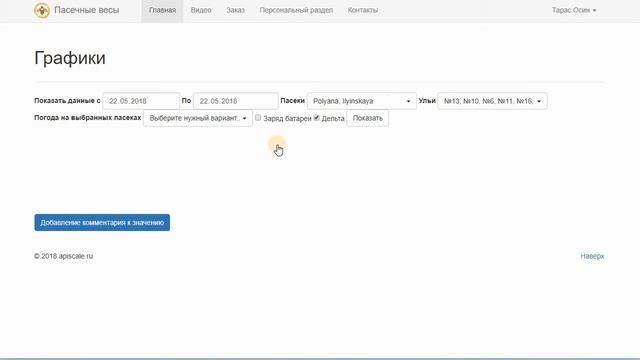Click the © 2018 apiscale.ru footer text
Viewport: 640px width, 360px height.
(64, 256)
